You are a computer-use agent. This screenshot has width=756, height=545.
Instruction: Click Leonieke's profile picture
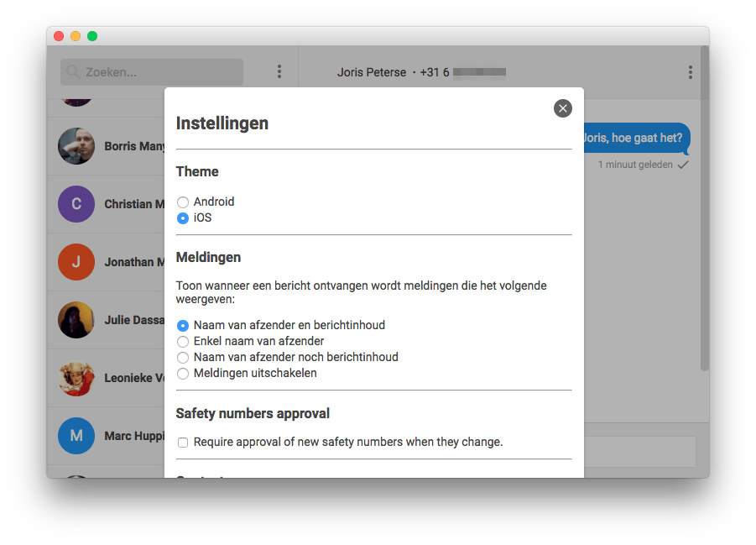click(76, 378)
